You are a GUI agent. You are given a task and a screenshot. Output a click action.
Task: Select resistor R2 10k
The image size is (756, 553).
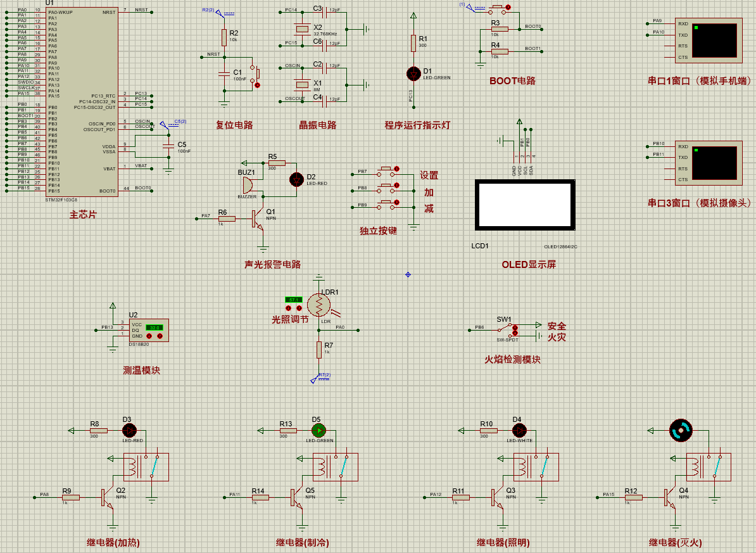[x=224, y=37]
